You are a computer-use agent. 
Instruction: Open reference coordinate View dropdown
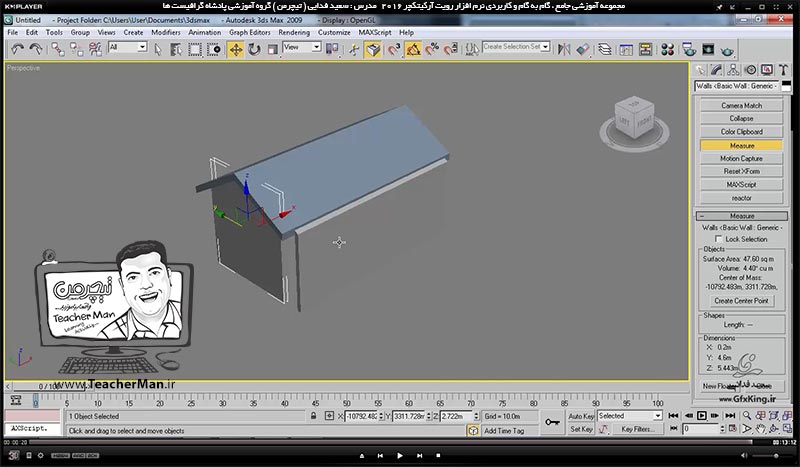tap(302, 47)
